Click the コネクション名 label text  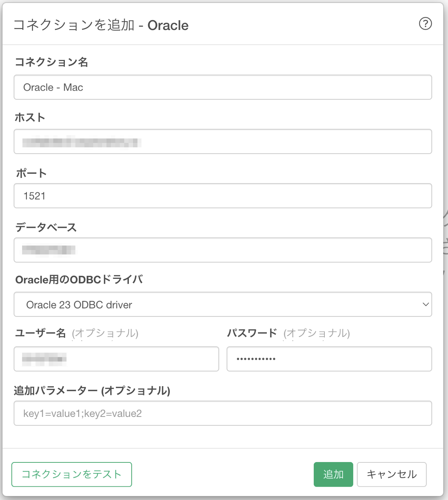51,62
